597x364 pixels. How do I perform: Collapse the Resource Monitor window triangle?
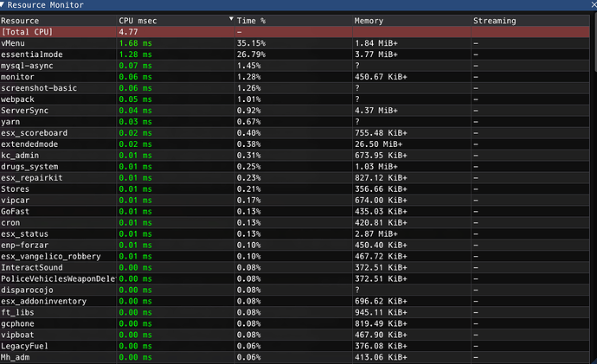pos(3,4)
